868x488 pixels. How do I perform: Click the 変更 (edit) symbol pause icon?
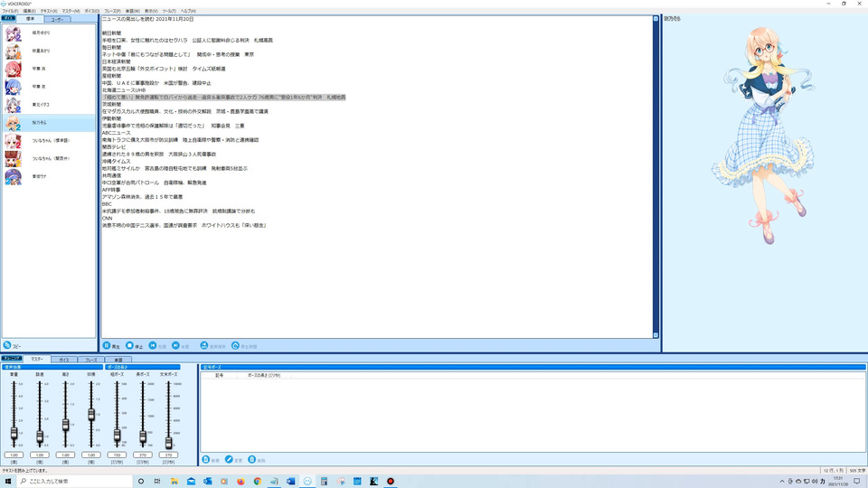click(x=229, y=459)
